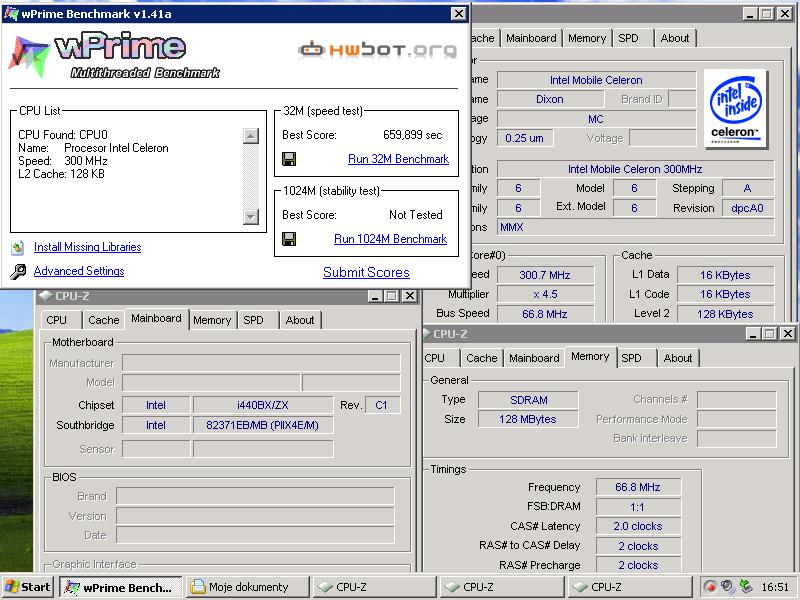Click the wPrime logo graphic

pyautogui.click(x=114, y=56)
